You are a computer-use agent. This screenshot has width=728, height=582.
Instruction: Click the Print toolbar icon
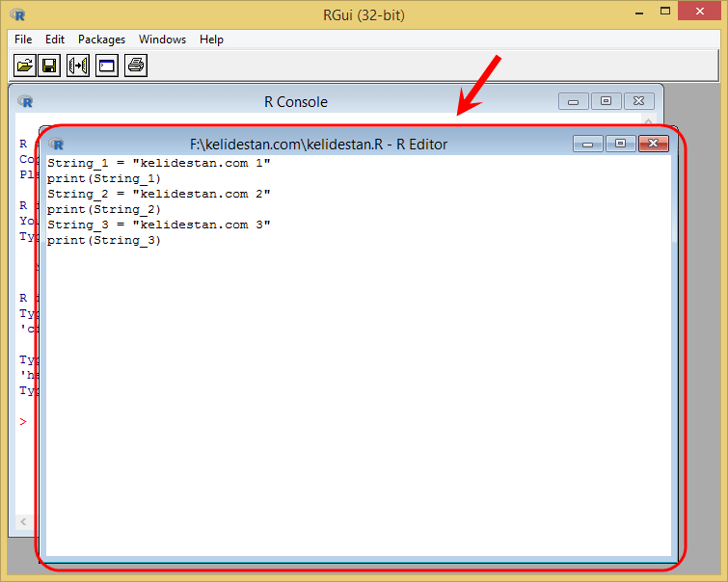[136, 66]
